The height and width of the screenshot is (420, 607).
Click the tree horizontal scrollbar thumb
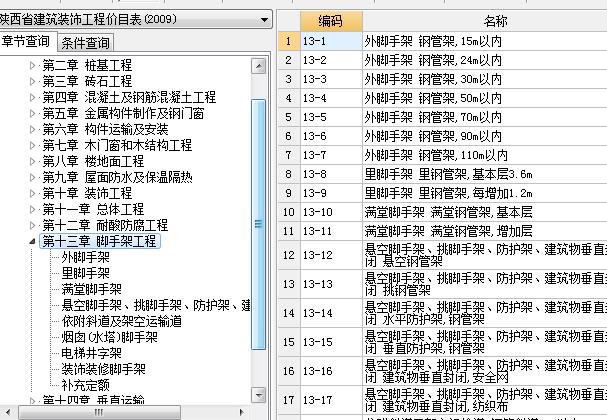tap(99, 412)
